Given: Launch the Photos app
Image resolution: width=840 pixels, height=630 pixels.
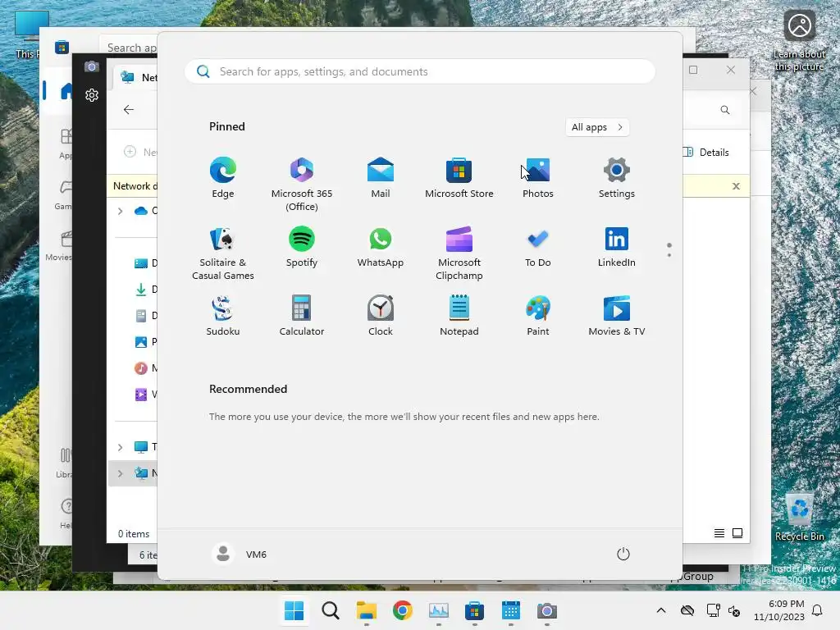Looking at the screenshot, I should pos(538,178).
